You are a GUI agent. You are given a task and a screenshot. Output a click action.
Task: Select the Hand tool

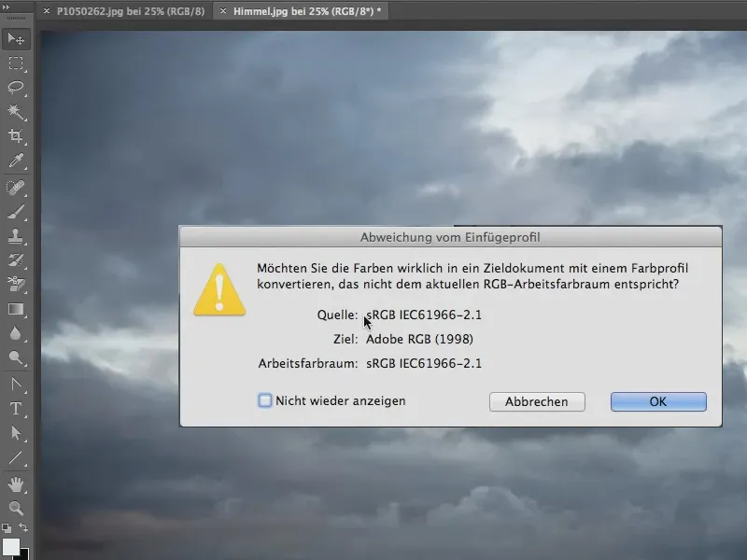pos(16,484)
